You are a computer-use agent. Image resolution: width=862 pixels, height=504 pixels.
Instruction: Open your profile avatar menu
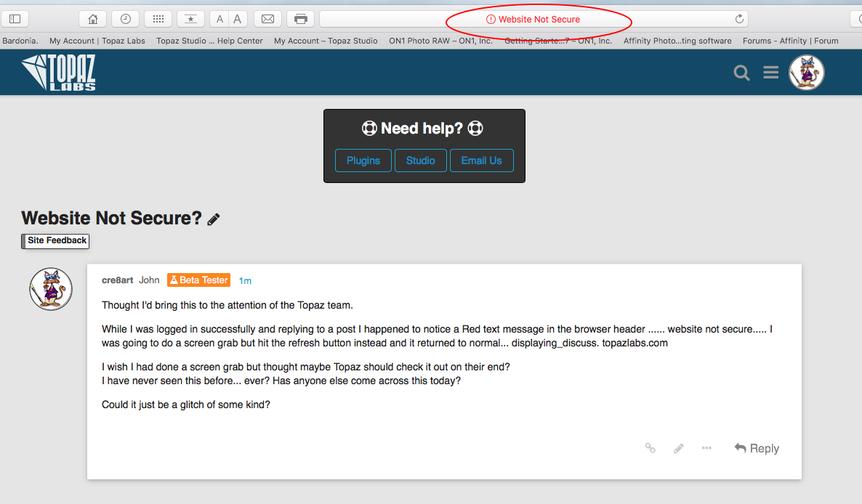[x=806, y=72]
